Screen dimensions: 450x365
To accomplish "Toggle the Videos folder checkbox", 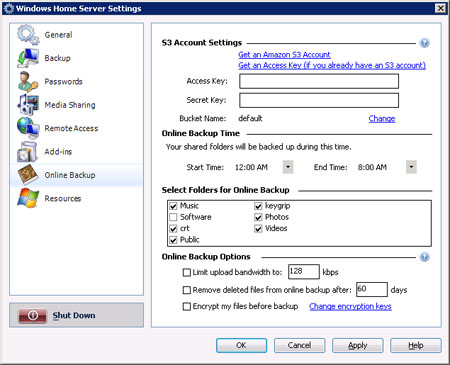I will (258, 229).
